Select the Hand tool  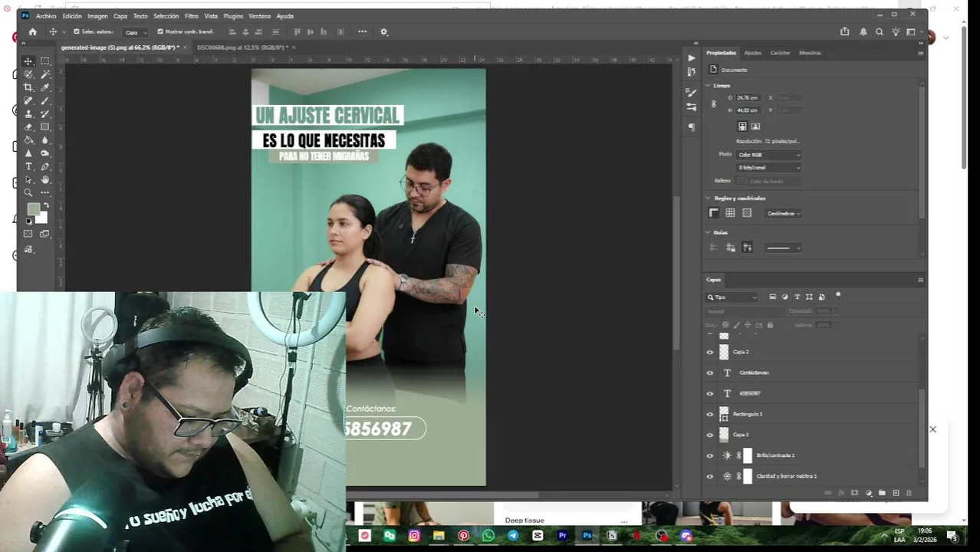pos(45,179)
